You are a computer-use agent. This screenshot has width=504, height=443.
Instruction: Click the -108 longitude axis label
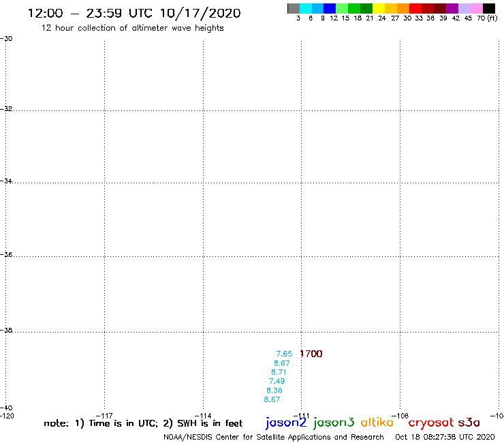[x=400, y=416]
